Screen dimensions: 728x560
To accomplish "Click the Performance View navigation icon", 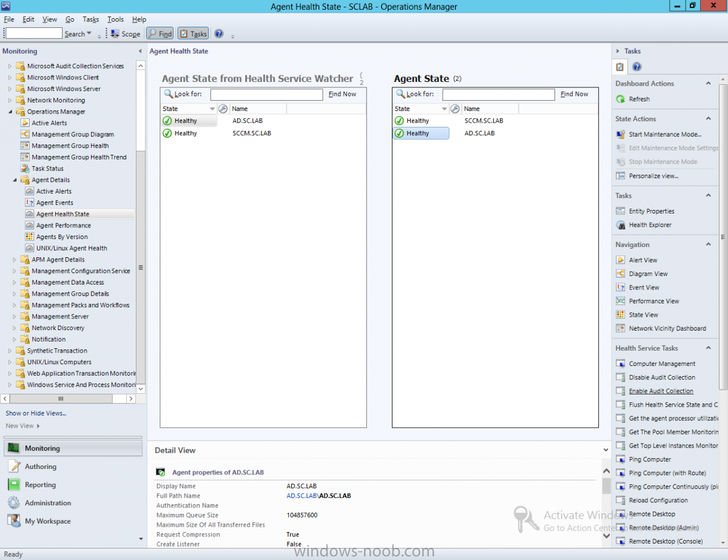I will click(620, 301).
